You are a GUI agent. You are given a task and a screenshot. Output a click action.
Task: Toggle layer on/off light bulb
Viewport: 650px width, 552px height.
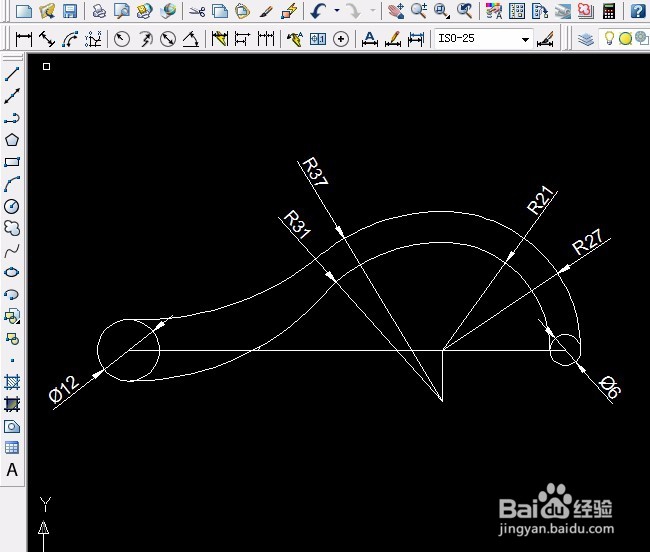[609, 38]
